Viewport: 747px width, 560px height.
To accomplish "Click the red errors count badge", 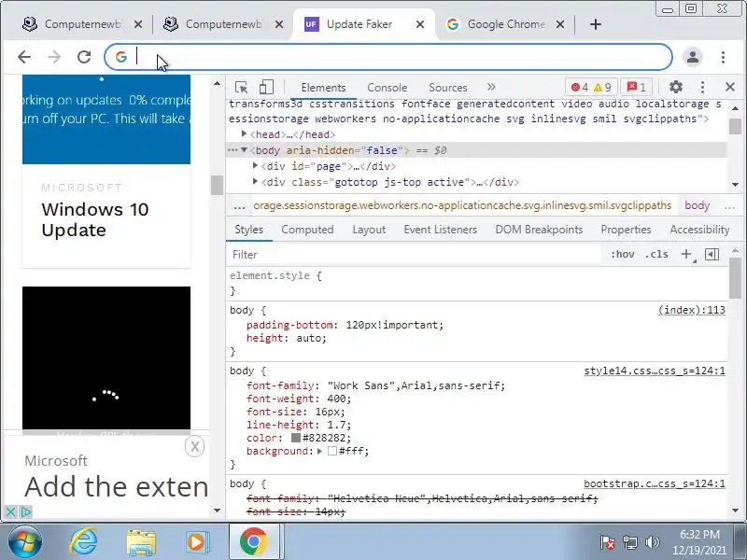I will (x=580, y=88).
